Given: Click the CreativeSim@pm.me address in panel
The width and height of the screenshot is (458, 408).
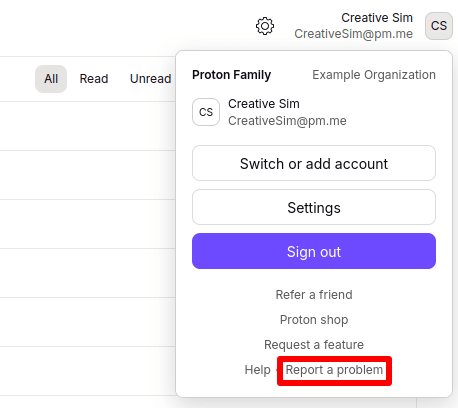Looking at the screenshot, I should point(287,121).
